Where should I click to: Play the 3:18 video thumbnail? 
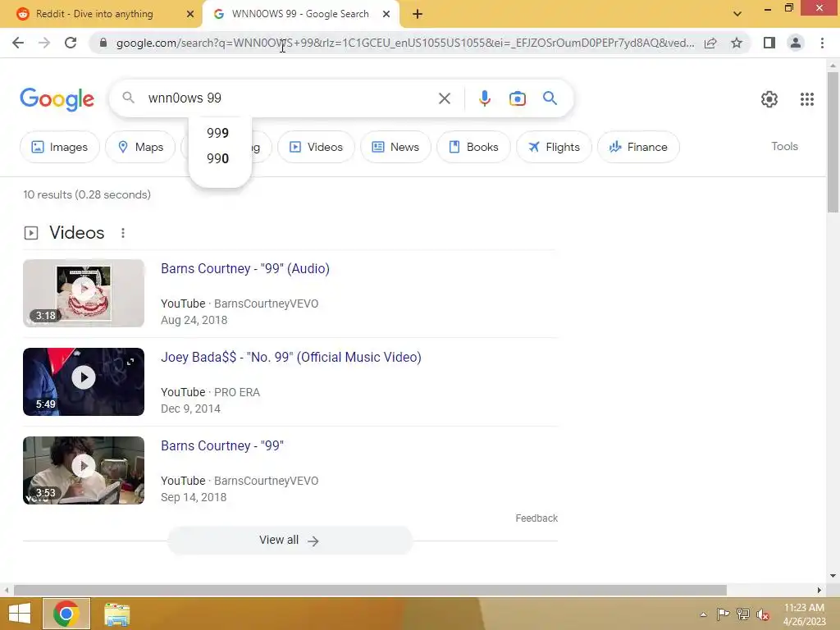tap(84, 293)
